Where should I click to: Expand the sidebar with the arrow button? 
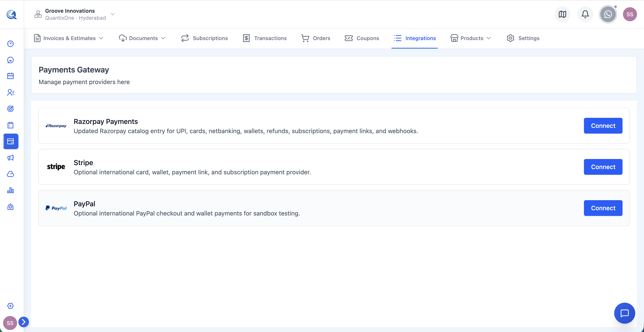click(23, 322)
